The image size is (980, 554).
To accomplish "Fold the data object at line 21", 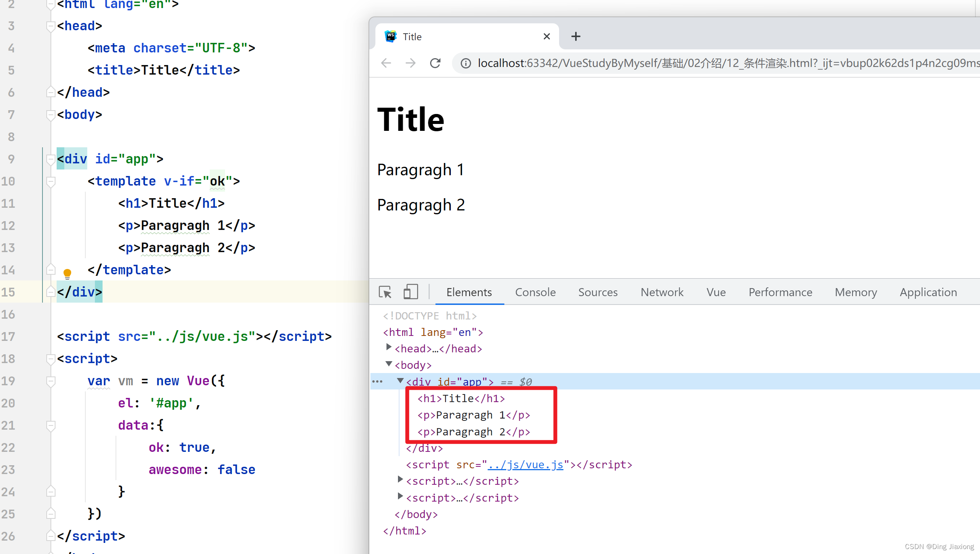I will pyautogui.click(x=51, y=426).
